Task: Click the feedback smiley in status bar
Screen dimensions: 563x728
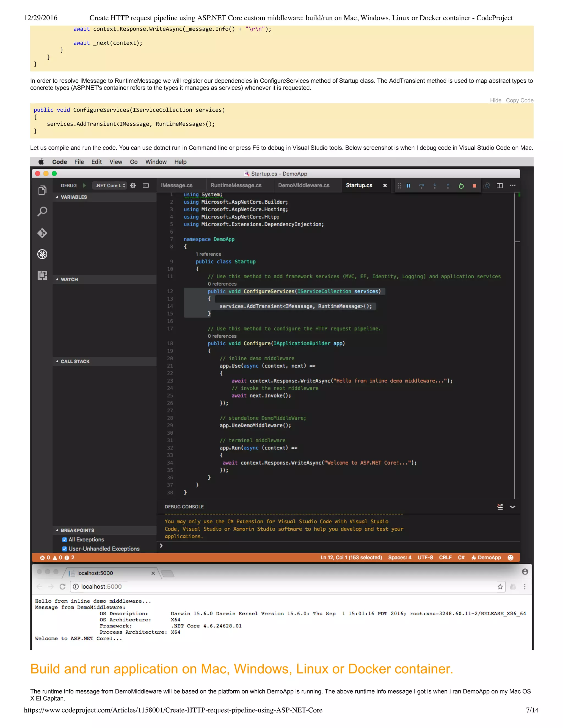Action: (510, 558)
